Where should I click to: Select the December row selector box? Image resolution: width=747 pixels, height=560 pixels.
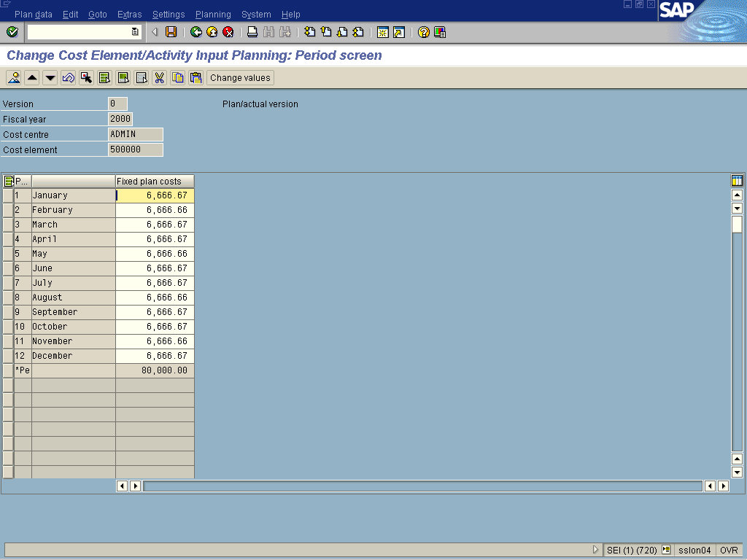(8, 356)
